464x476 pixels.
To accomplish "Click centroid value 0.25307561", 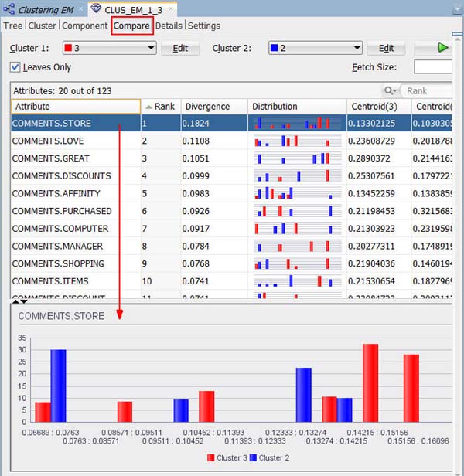I will point(371,176).
